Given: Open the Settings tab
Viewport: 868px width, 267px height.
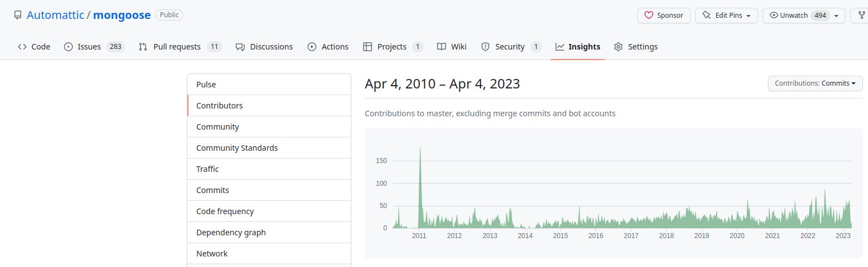Looking at the screenshot, I should point(636,47).
